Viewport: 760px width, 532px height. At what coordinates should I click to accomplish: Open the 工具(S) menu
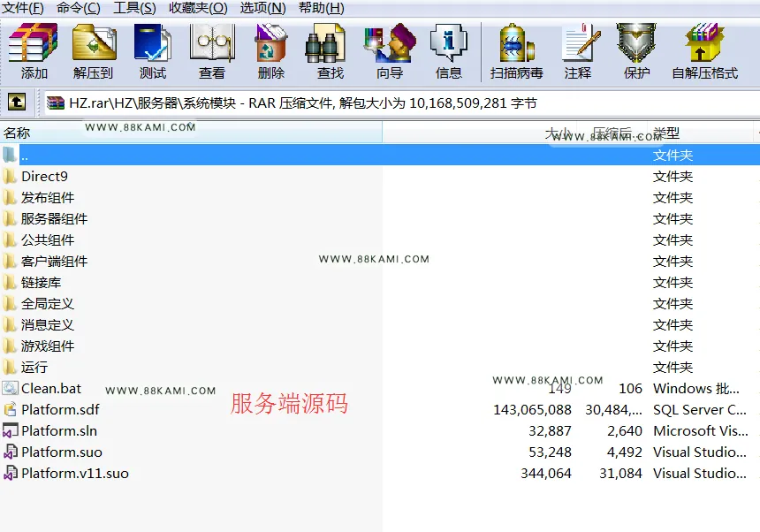point(134,8)
